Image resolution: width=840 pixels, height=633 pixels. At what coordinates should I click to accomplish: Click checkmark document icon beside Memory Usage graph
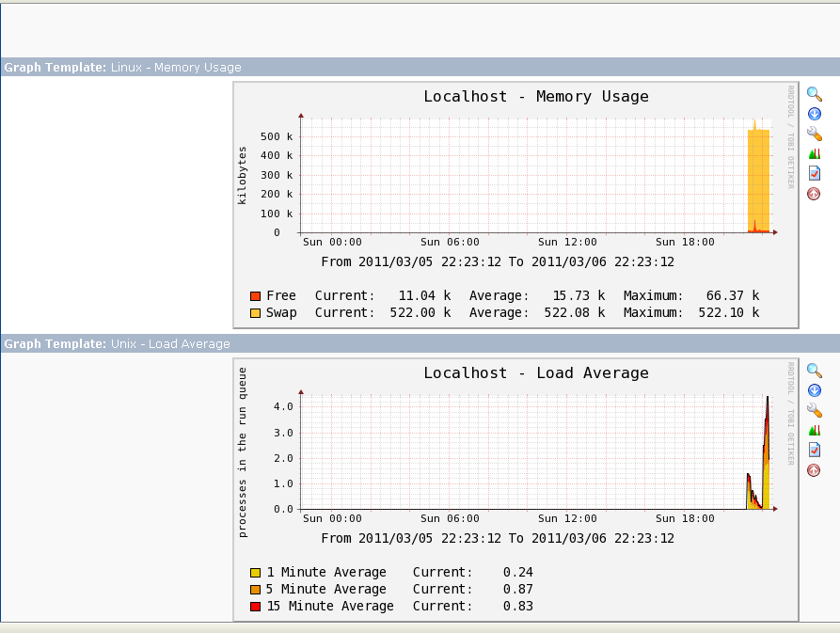[815, 173]
